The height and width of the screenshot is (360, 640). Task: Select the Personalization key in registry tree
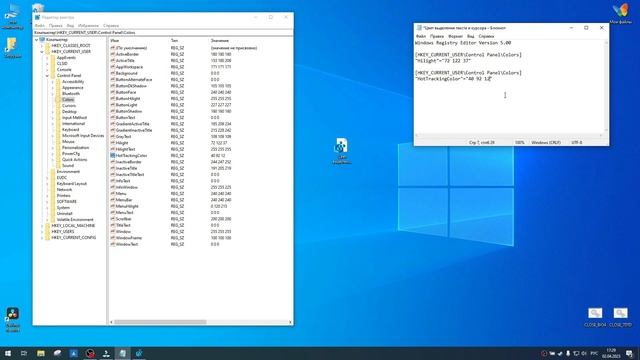pos(76,147)
